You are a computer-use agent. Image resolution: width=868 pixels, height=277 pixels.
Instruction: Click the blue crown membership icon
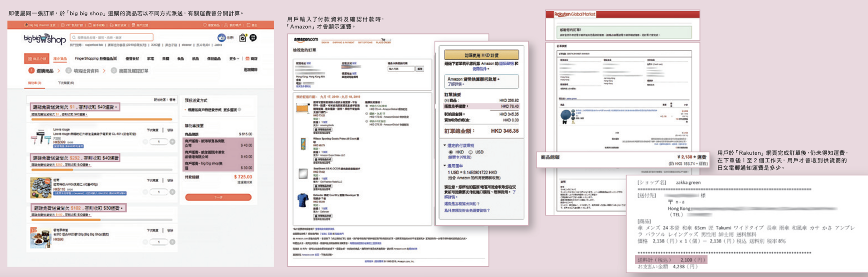[221, 38]
